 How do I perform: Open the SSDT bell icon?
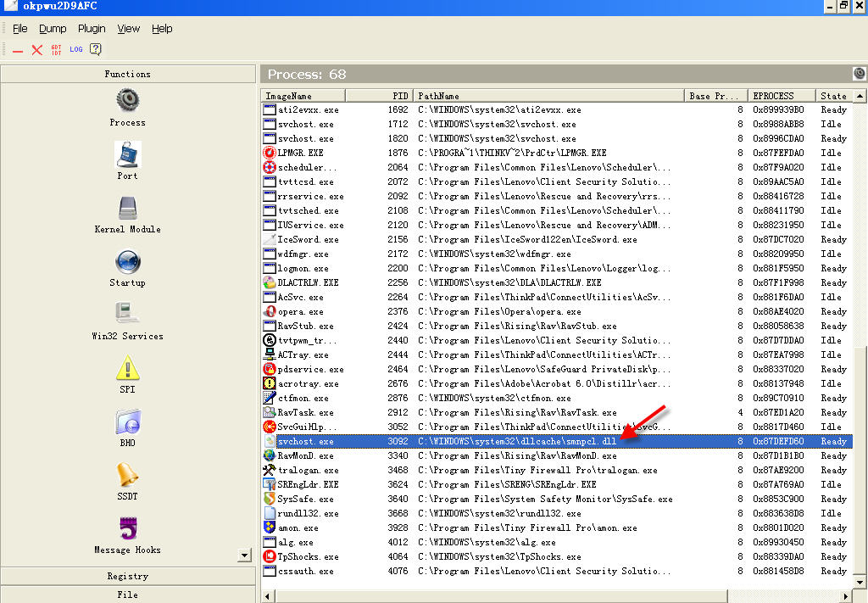point(127,475)
